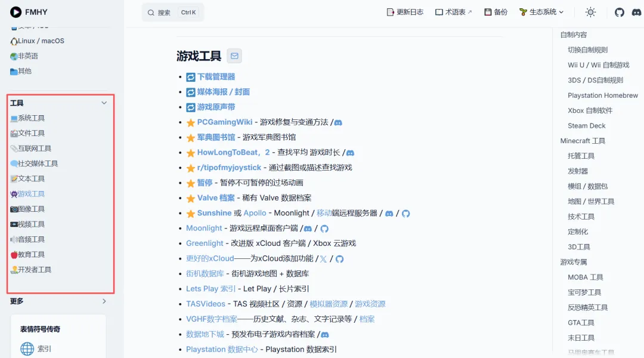Select 文件工具 in sidebar
644x358 pixels.
click(x=27, y=133)
